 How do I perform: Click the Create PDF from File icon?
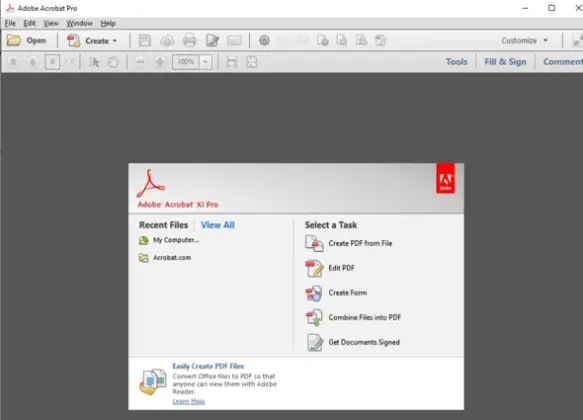314,243
